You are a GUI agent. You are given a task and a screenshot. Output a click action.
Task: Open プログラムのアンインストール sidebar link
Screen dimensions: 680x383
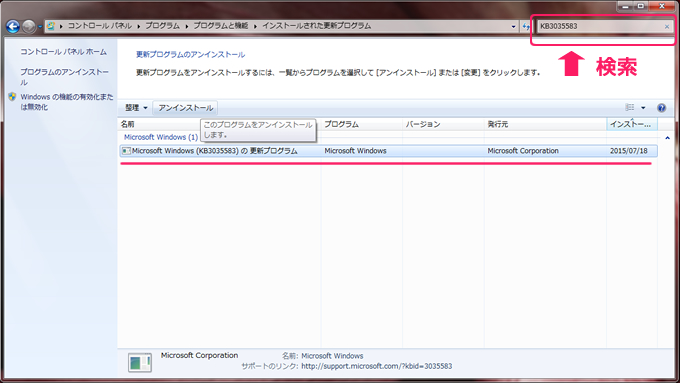point(64,77)
